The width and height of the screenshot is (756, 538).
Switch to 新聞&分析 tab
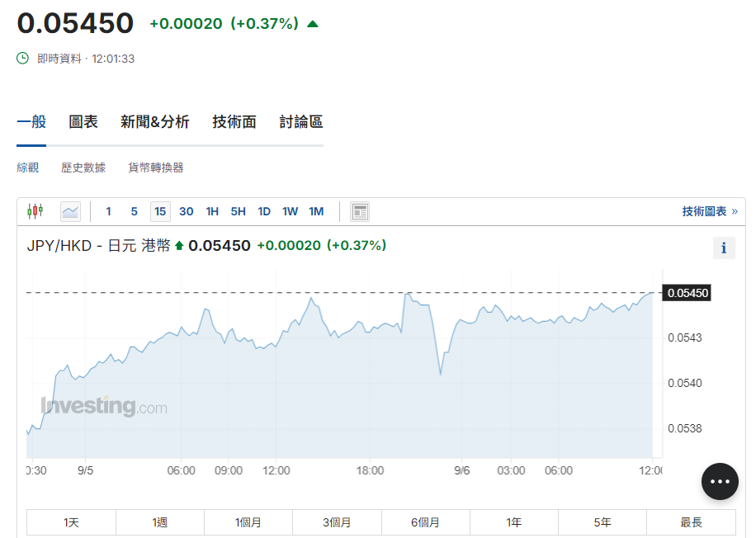[154, 122]
